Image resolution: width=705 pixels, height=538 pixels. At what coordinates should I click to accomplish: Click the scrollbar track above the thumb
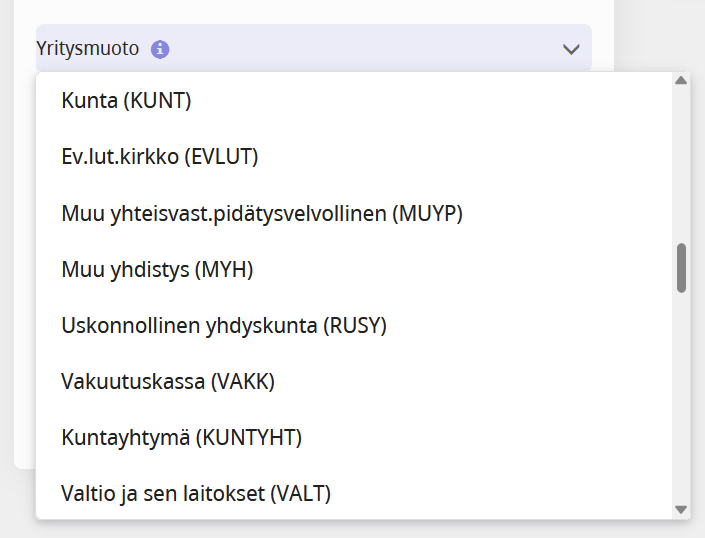coord(681,160)
